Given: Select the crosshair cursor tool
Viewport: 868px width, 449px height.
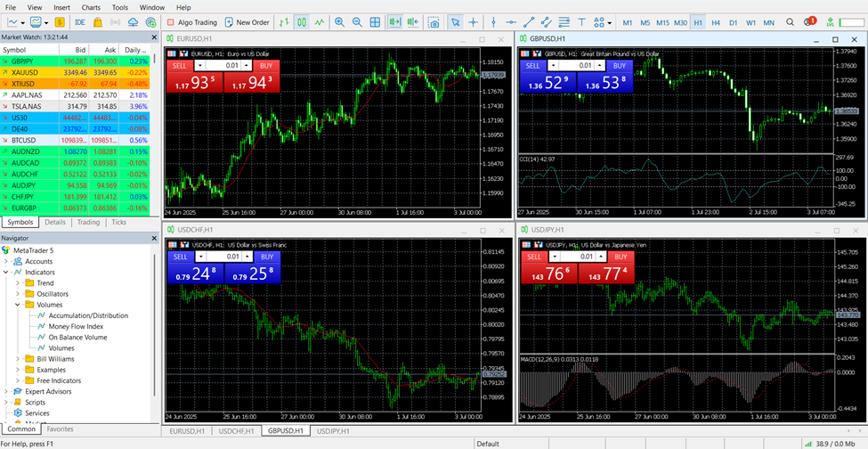Looking at the screenshot, I should click(x=473, y=22).
